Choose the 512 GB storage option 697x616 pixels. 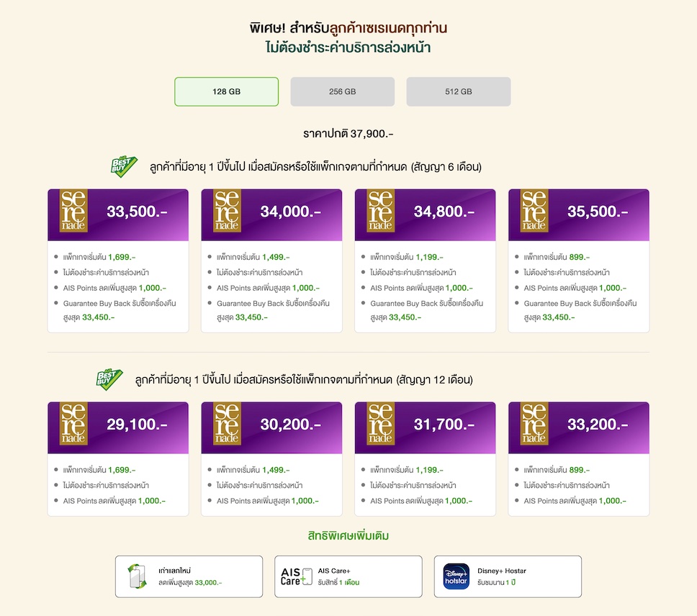458,91
